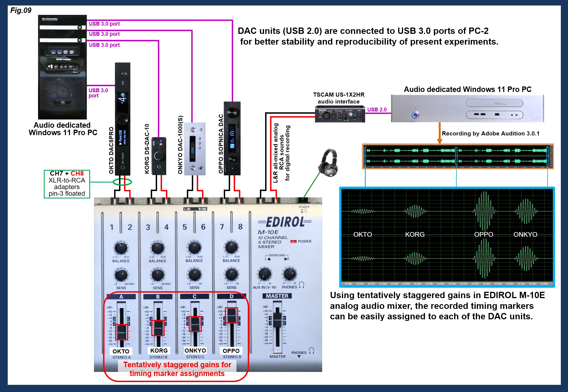Click the OPPO burst in the lower waveform
The height and width of the screenshot is (392, 568).
(x=484, y=259)
